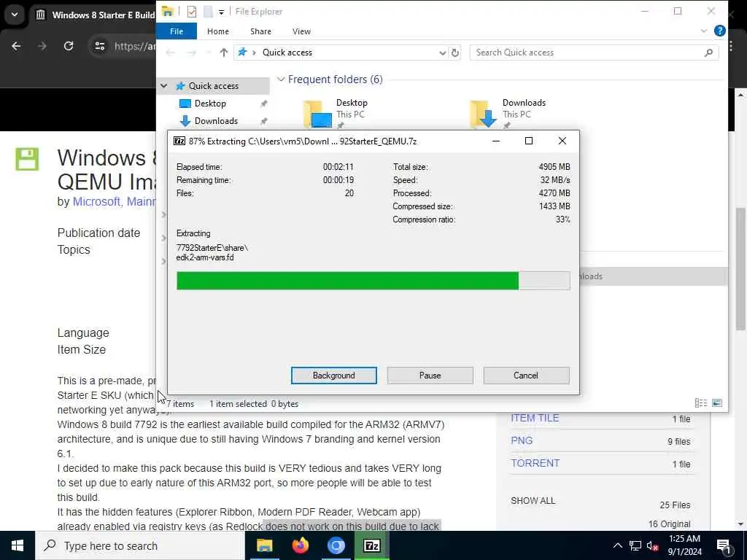Click Properties icon in Quick Access Toolbar
The height and width of the screenshot is (560, 747).
[x=192, y=12]
